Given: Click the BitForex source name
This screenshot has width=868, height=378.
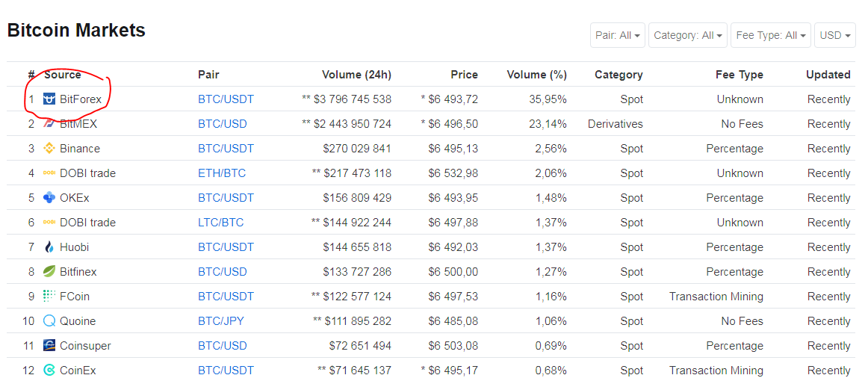Looking at the screenshot, I should 81,99.
